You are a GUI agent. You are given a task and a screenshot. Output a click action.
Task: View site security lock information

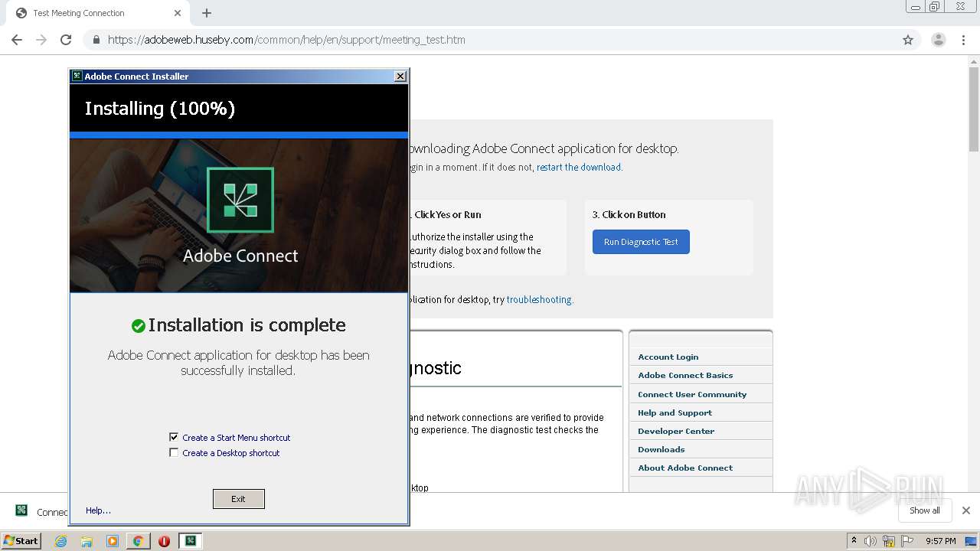pyautogui.click(x=96, y=40)
